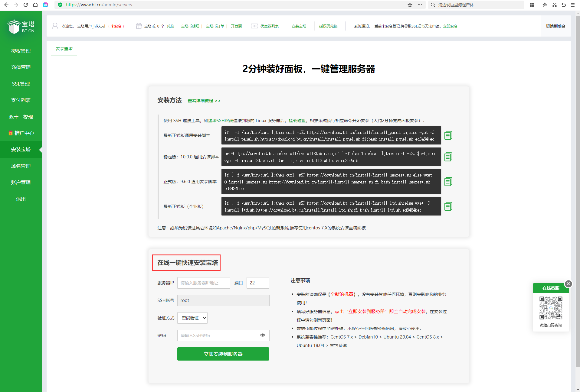Switch to the 安装宝塔 tab
The height and width of the screenshot is (392, 580).
64,49
